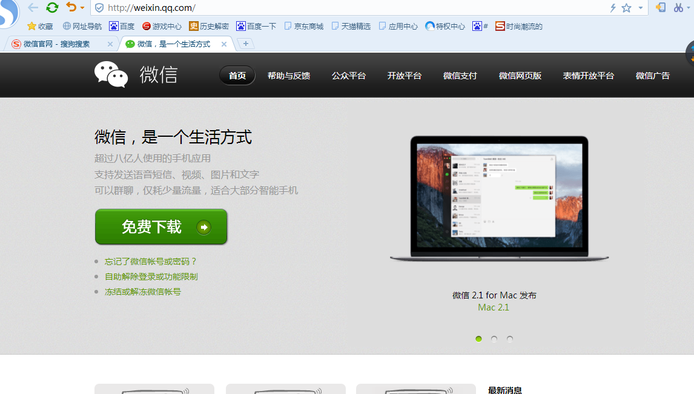Click 忘记了微信帐号或密码？ link

point(150,262)
